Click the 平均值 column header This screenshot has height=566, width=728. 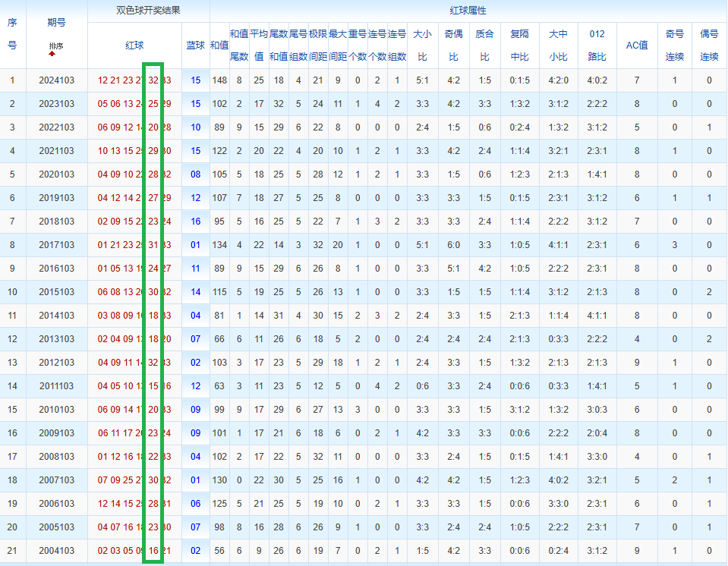click(x=259, y=45)
